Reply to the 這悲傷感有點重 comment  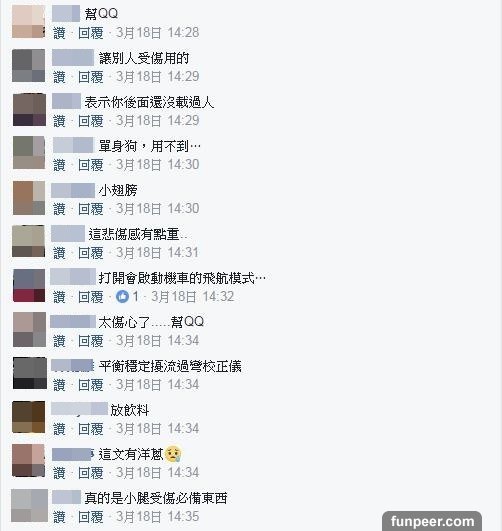coord(90,253)
